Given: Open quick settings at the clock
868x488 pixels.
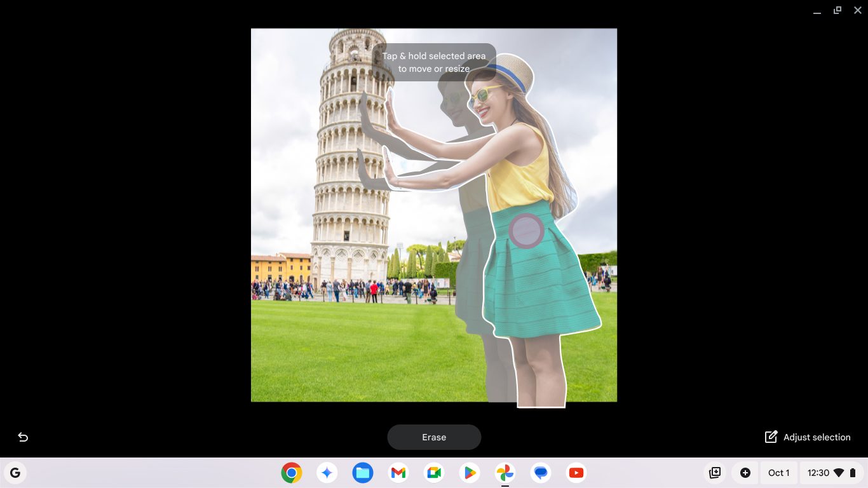Looking at the screenshot, I should [x=827, y=473].
